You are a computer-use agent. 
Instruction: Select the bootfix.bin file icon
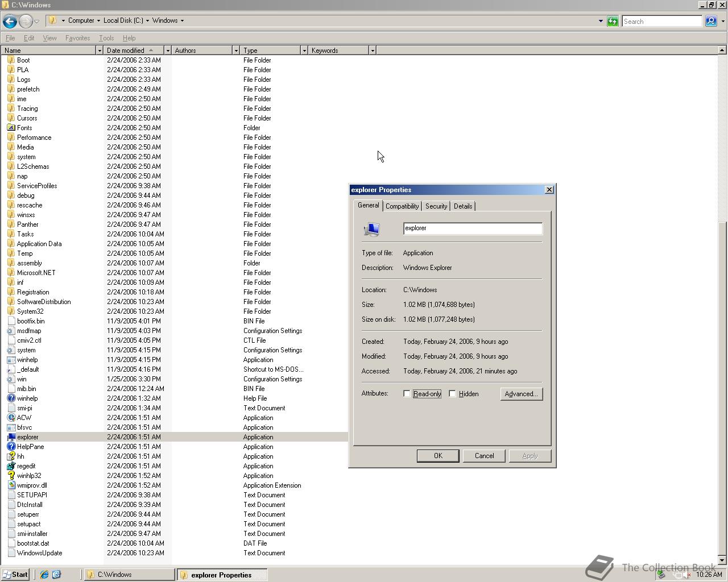point(11,321)
